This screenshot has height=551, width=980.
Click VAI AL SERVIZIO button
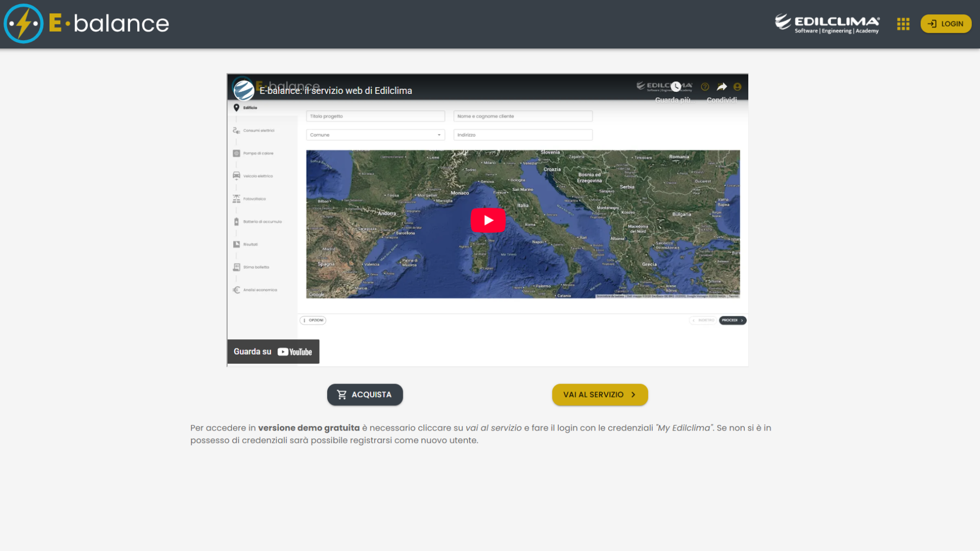(x=600, y=394)
